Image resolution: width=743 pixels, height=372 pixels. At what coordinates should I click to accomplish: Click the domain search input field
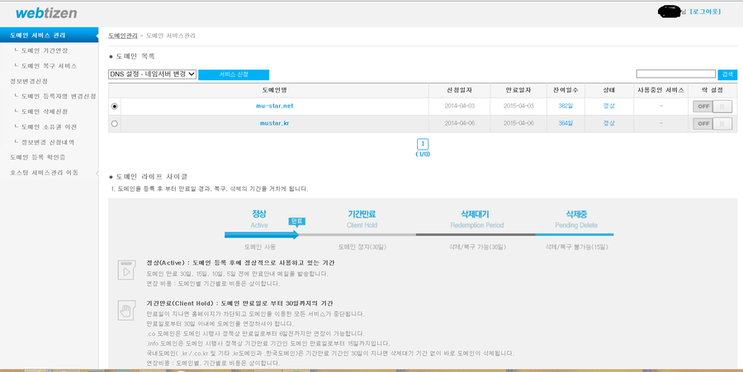tap(676, 74)
